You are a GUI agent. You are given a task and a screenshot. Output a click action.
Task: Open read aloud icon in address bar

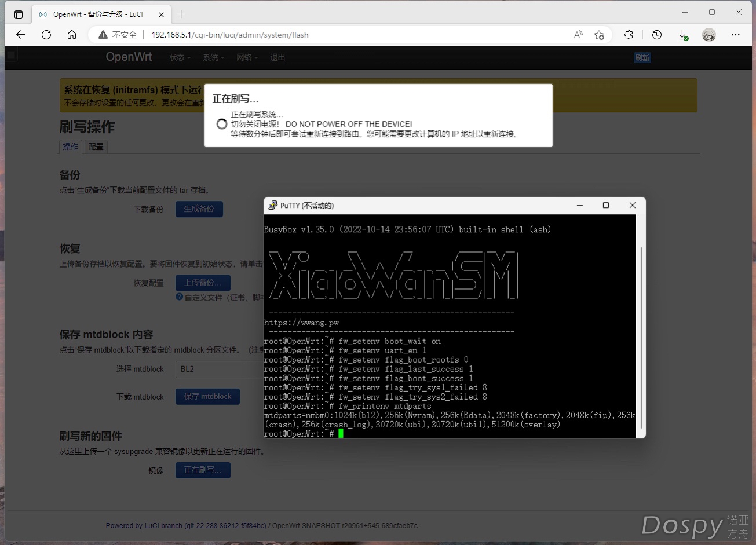click(578, 35)
